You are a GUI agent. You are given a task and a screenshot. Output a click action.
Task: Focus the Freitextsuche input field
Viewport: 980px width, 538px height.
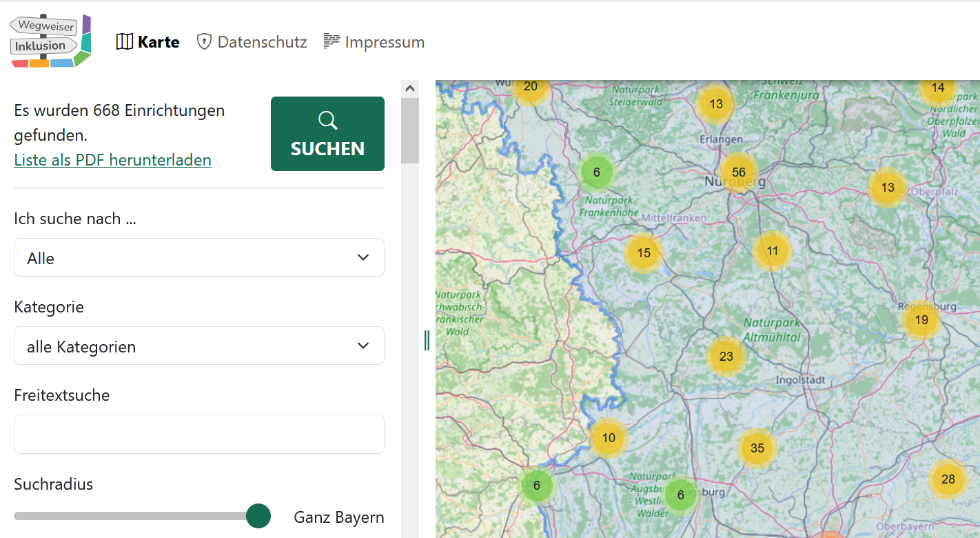point(199,434)
